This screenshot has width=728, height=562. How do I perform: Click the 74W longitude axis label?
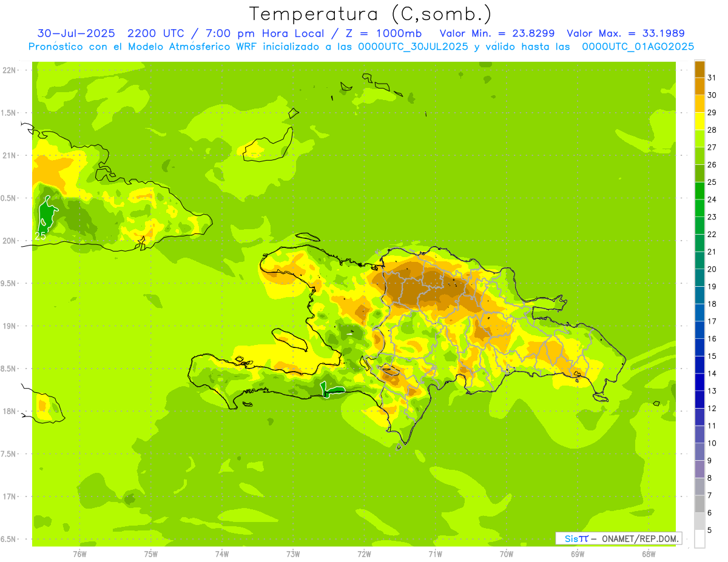tap(222, 554)
